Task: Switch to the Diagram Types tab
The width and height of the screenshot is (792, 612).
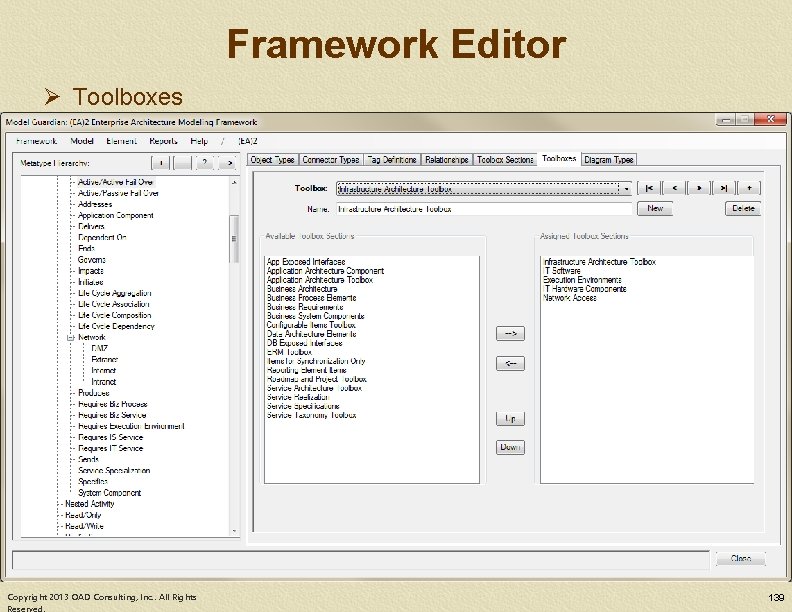Action: tap(609, 160)
